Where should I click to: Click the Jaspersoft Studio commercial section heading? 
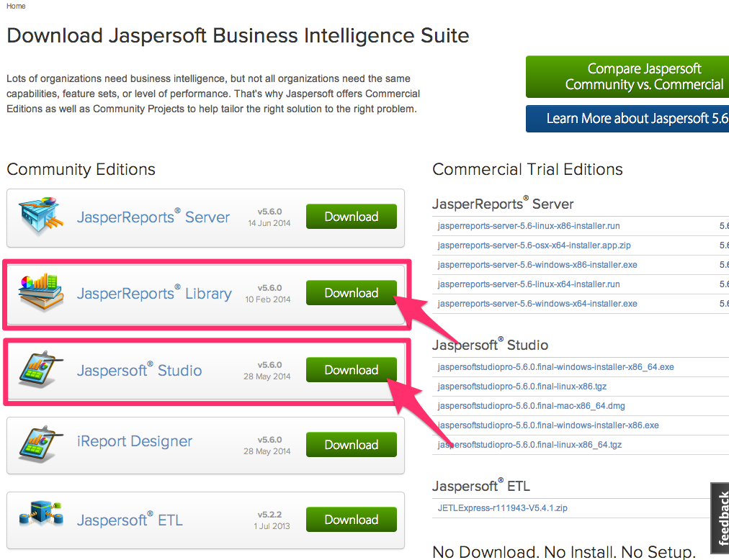tap(491, 345)
